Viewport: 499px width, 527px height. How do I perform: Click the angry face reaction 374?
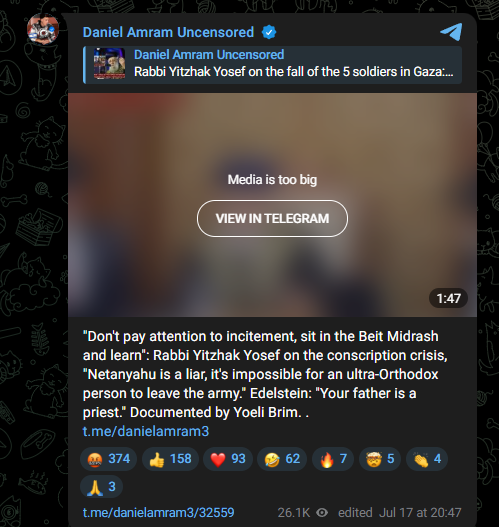109,459
